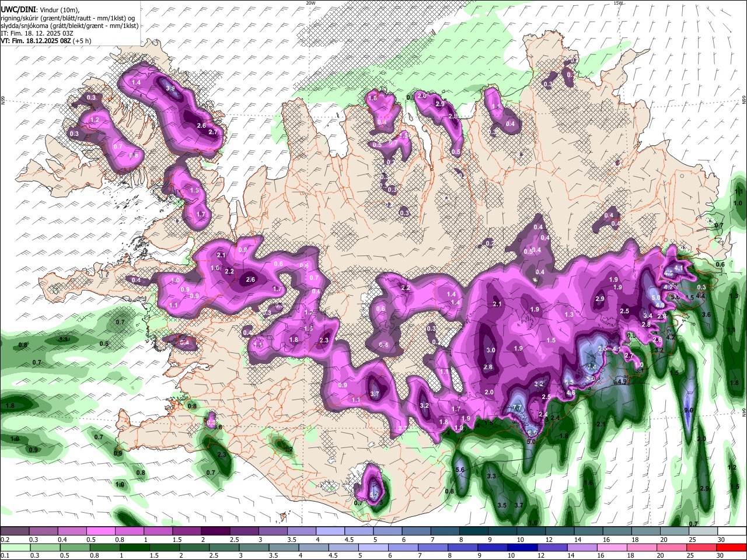This screenshot has height=560, width=747.
Task: Click the '7.7' precipitation value on the map
Action: [x=516, y=408]
